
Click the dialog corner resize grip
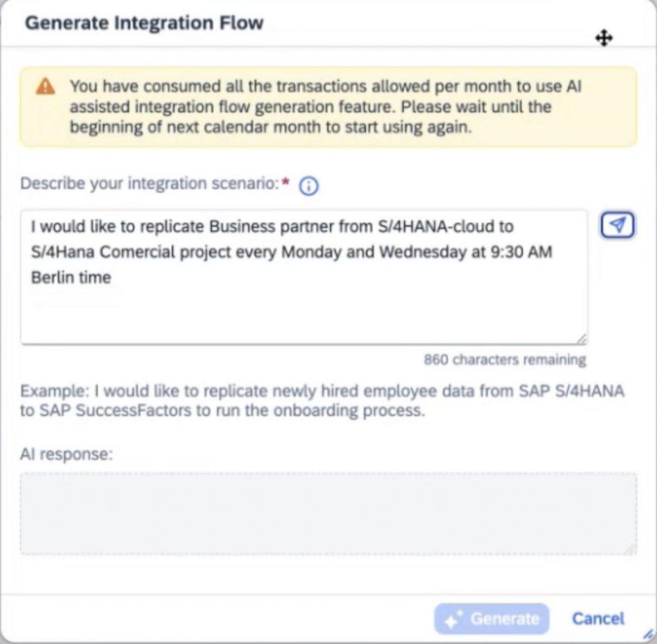point(648,635)
